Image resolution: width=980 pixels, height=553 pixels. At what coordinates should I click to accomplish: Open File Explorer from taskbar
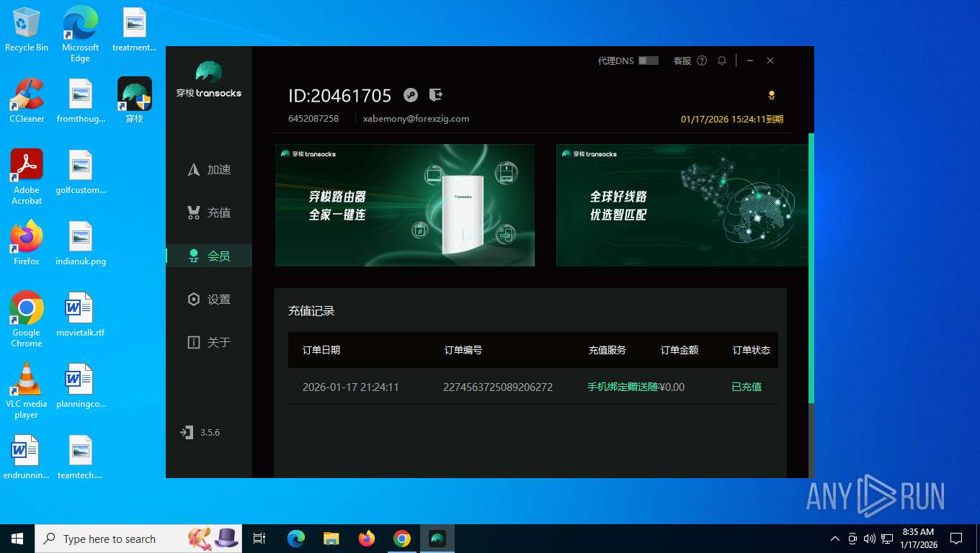tap(331, 539)
